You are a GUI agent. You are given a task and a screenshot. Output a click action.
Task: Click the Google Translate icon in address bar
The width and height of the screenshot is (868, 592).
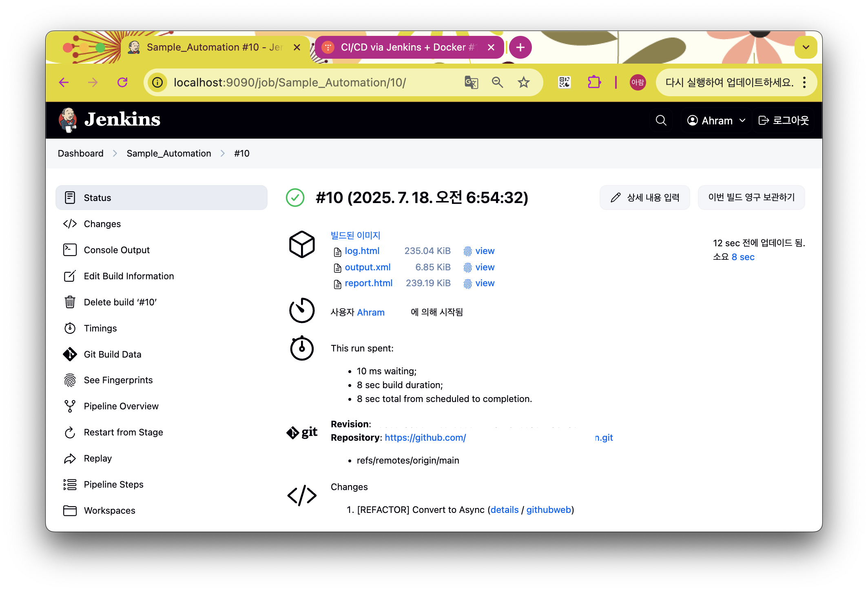pos(471,82)
